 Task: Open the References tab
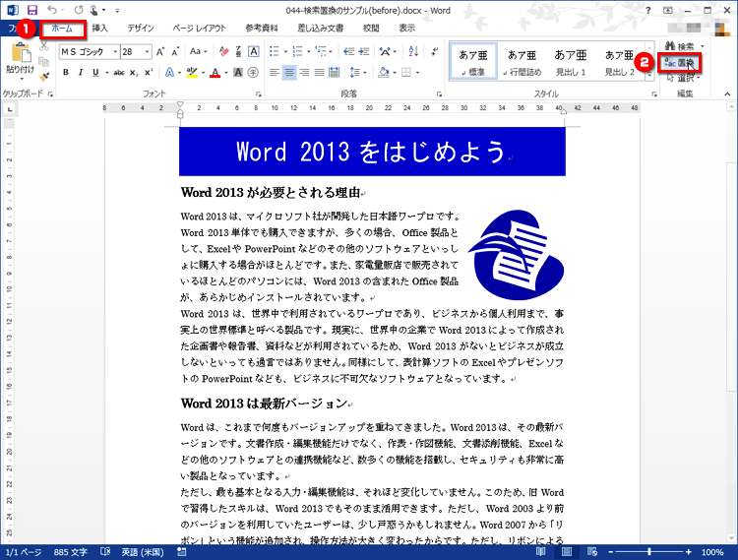262,29
